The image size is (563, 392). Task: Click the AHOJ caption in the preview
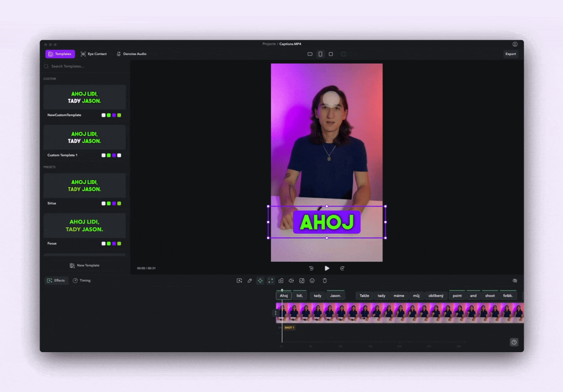click(327, 222)
